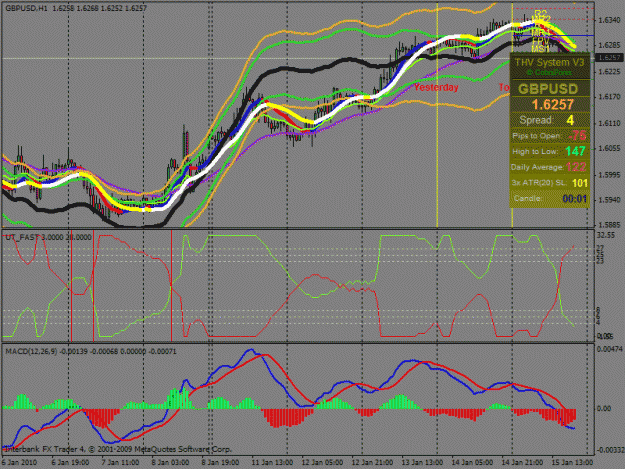This screenshot has width=625, height=469.
Task: Click the 1.5995 price axis label
Action: (609, 175)
